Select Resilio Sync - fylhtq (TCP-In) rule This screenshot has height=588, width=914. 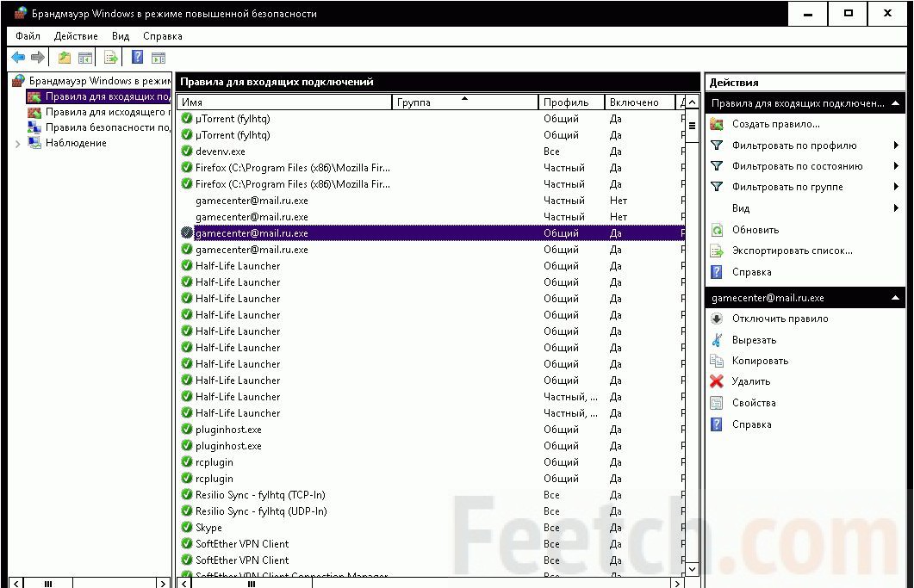(432, 495)
